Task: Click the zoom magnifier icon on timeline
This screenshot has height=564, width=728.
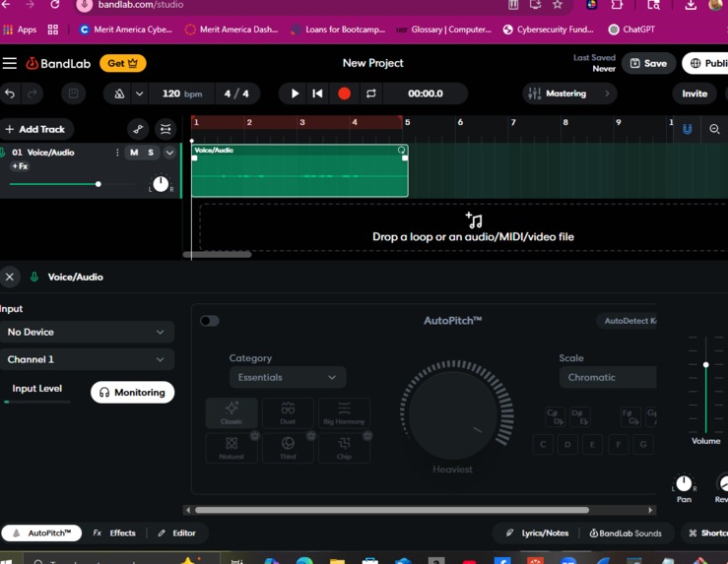Action: tap(714, 129)
